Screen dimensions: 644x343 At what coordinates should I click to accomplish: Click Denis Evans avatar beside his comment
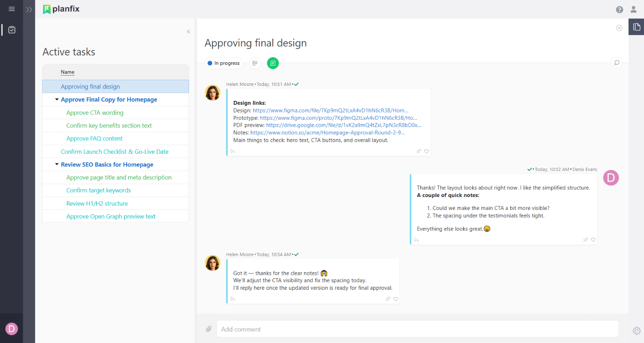611,178
